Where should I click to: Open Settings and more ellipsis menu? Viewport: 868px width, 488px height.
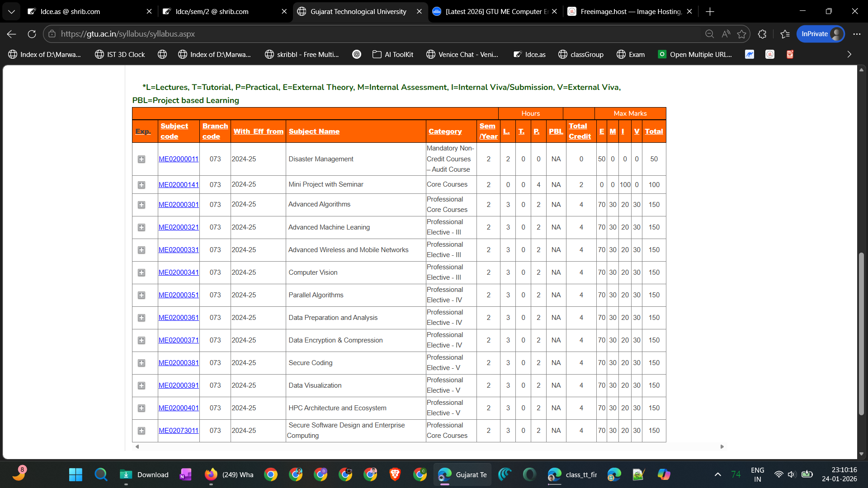coord(857,34)
